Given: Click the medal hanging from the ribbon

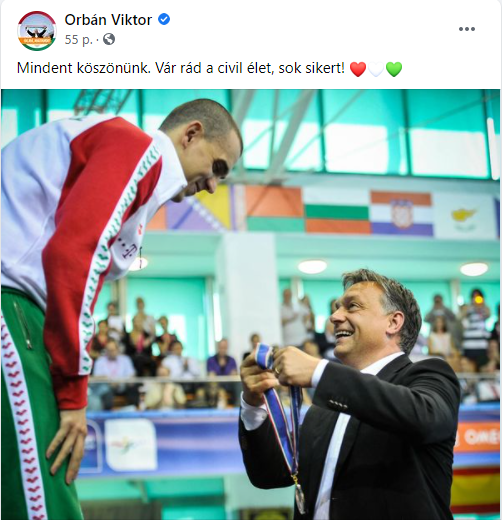Looking at the screenshot, I should (299, 497).
